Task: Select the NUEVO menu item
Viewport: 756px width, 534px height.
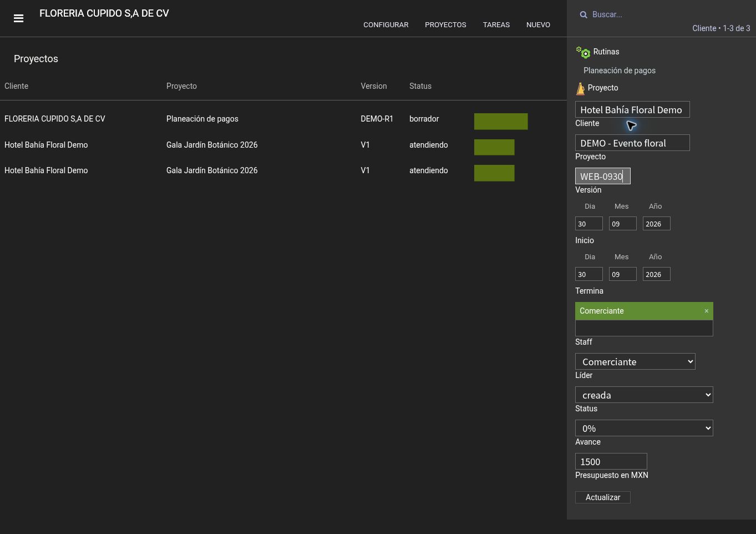Action: 538,25
